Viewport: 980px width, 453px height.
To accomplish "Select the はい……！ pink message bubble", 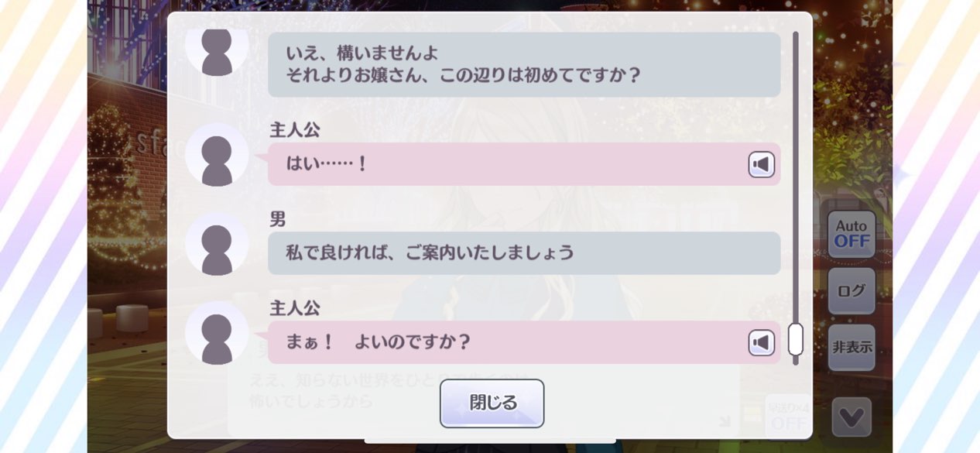I will (x=524, y=164).
